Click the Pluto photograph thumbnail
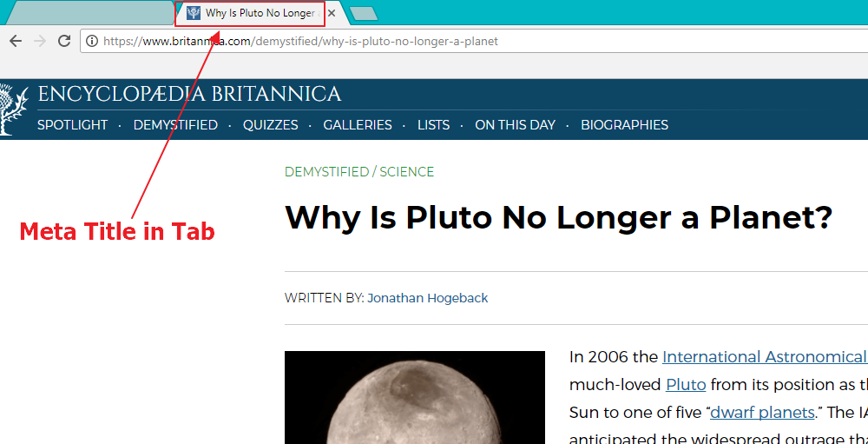 pos(415,397)
